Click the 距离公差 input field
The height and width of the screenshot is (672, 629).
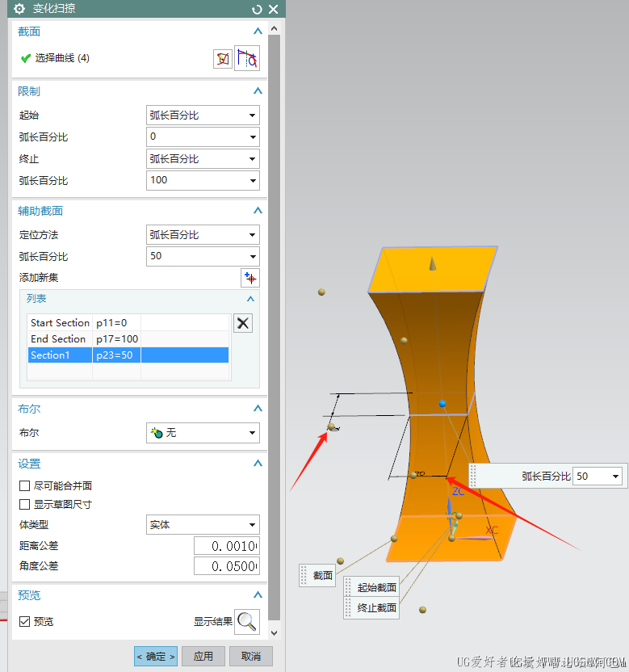click(x=227, y=546)
